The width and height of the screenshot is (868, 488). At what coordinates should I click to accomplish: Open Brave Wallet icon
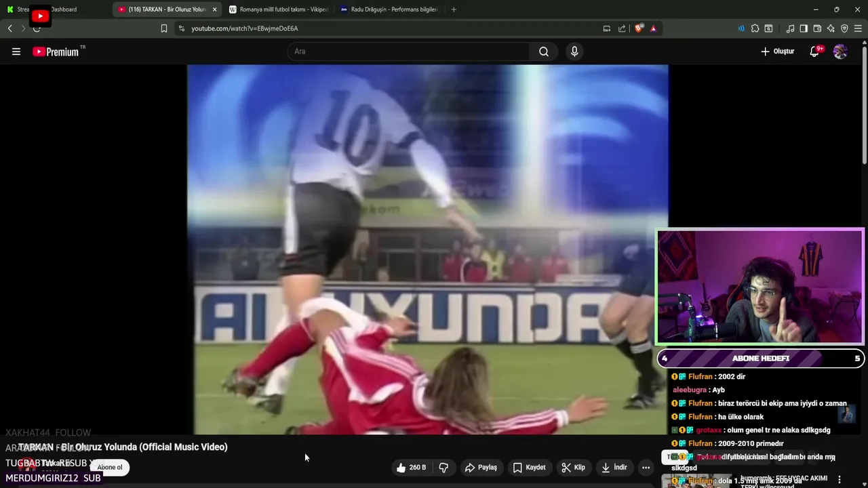(817, 28)
